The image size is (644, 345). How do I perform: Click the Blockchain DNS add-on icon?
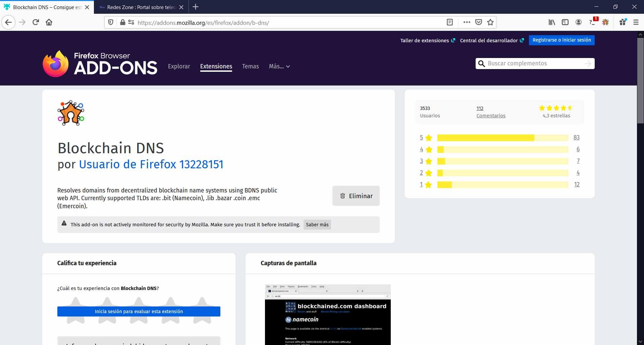click(71, 113)
